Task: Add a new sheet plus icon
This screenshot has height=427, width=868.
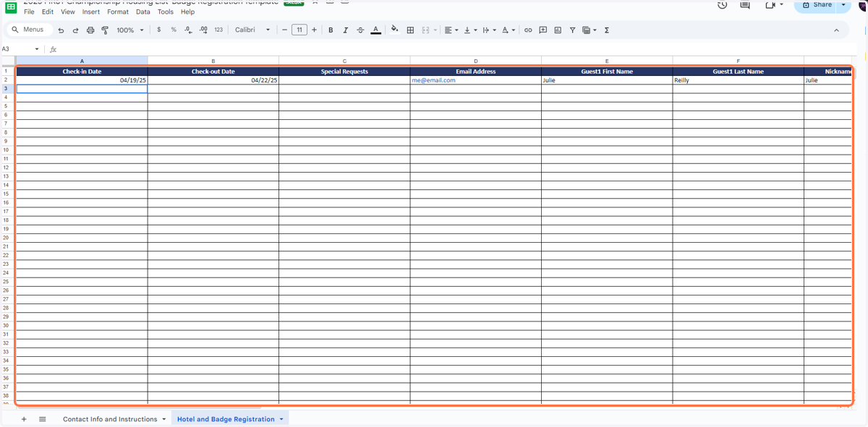Action: [x=24, y=419]
